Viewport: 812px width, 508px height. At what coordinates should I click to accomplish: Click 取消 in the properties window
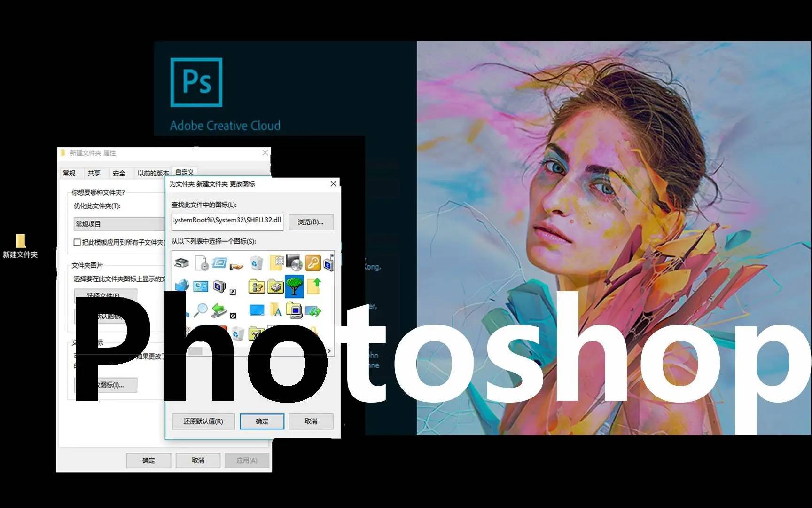[198, 460]
